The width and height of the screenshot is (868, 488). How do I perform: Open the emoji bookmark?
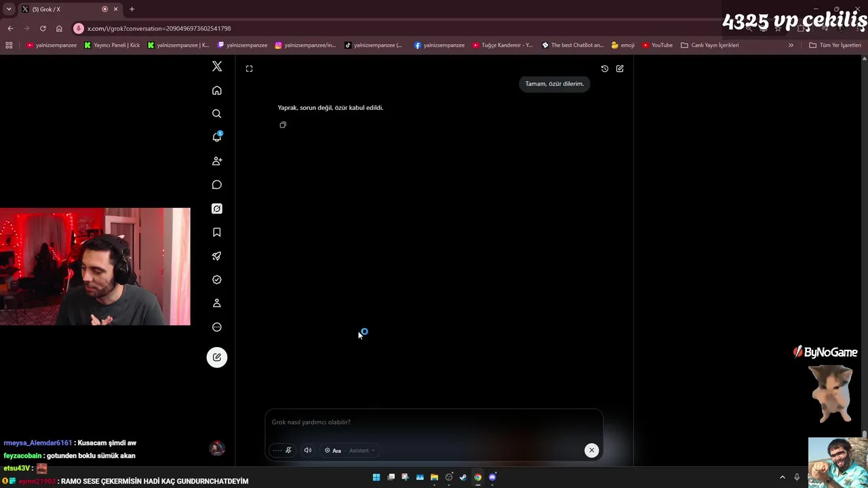[x=623, y=45]
